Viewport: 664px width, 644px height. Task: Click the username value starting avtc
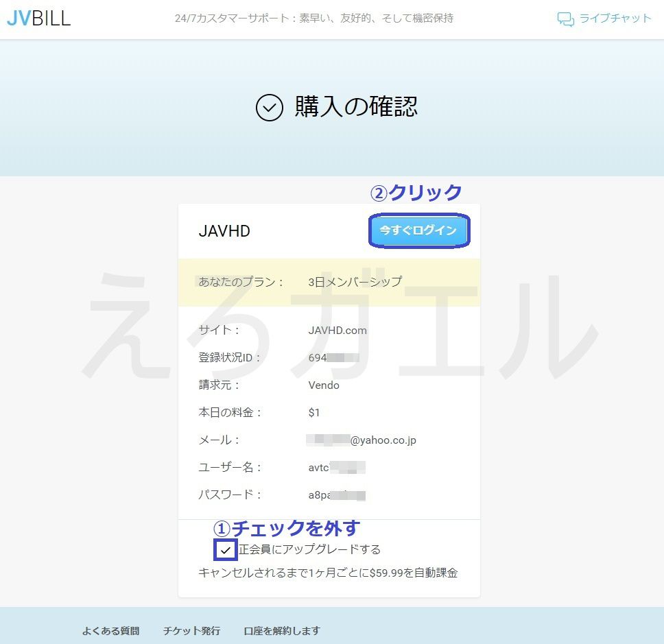(337, 468)
